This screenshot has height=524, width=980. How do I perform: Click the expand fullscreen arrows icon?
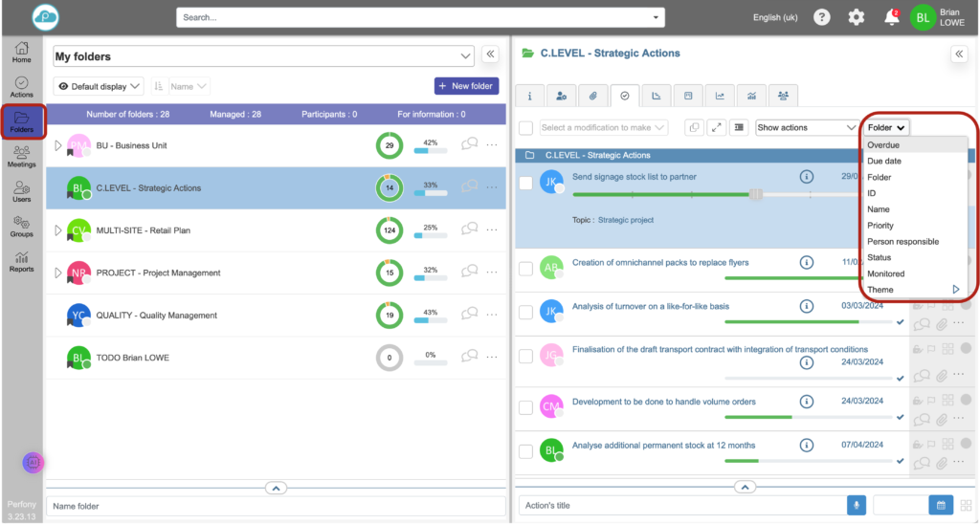click(x=717, y=127)
